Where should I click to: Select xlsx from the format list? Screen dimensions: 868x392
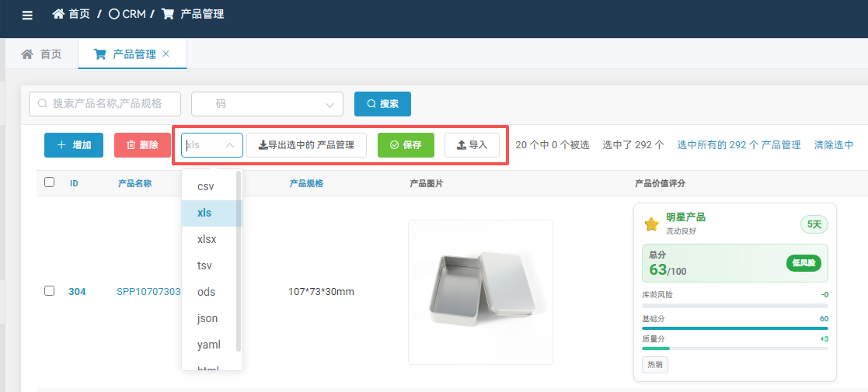(207, 239)
